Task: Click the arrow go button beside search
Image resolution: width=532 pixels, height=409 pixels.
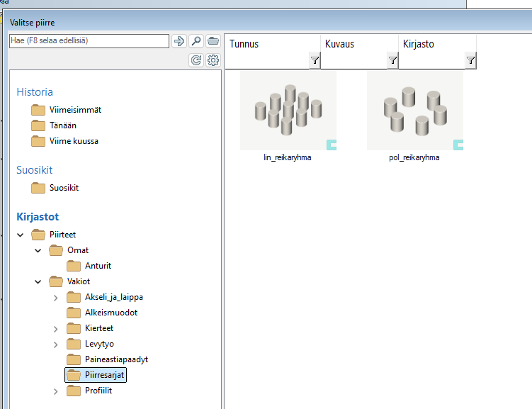Action: point(179,41)
